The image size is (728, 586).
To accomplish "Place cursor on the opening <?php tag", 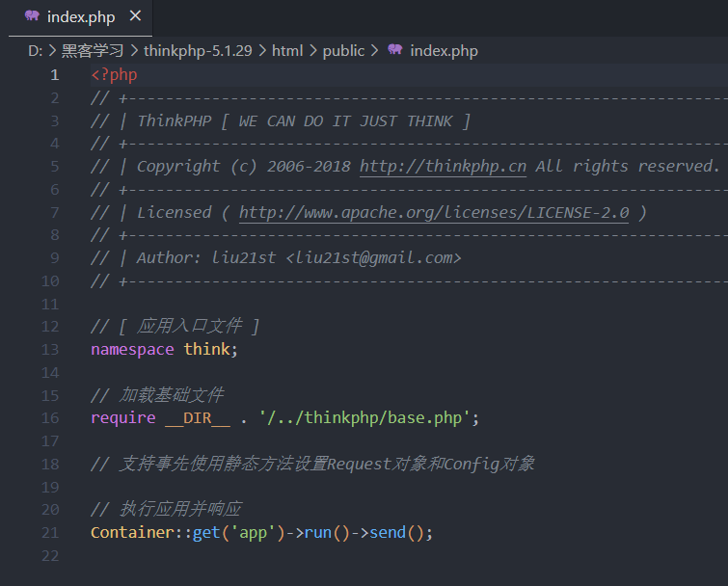I will 115,75.
